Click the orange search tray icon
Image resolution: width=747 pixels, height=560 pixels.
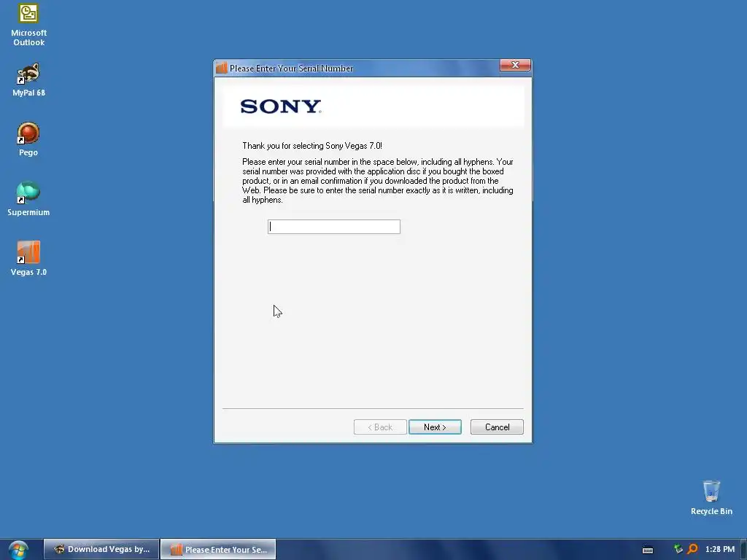click(x=692, y=550)
